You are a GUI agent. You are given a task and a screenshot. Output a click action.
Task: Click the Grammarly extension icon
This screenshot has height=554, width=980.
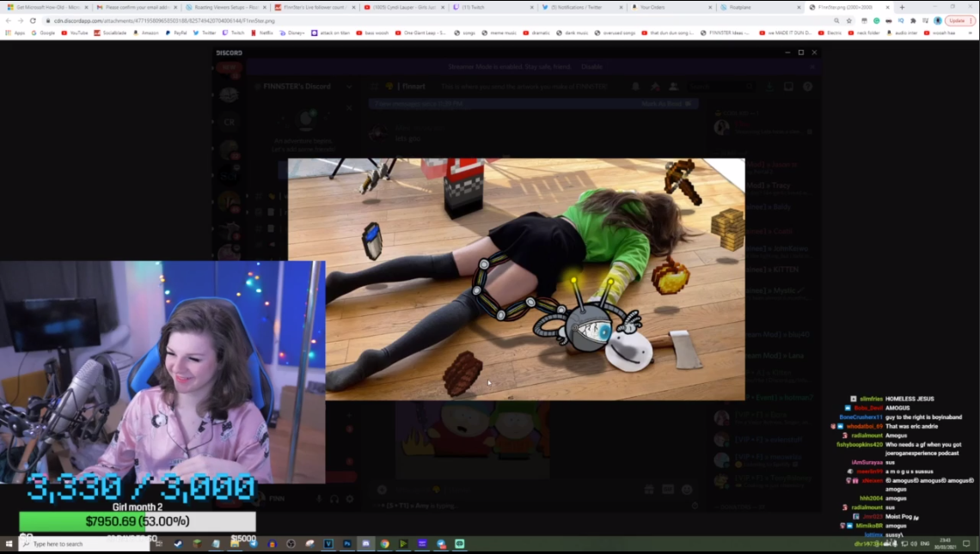(x=876, y=21)
